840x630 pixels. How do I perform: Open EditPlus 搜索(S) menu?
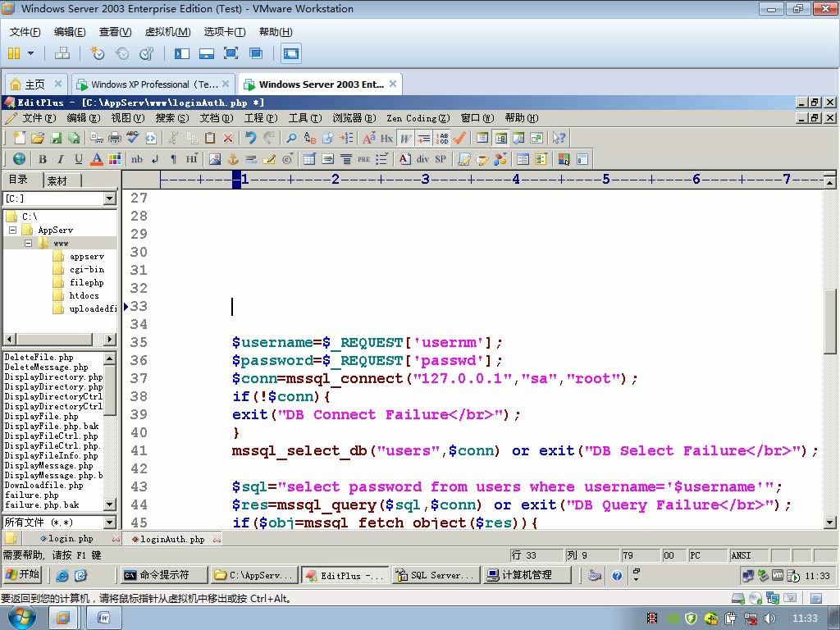pyautogui.click(x=172, y=118)
